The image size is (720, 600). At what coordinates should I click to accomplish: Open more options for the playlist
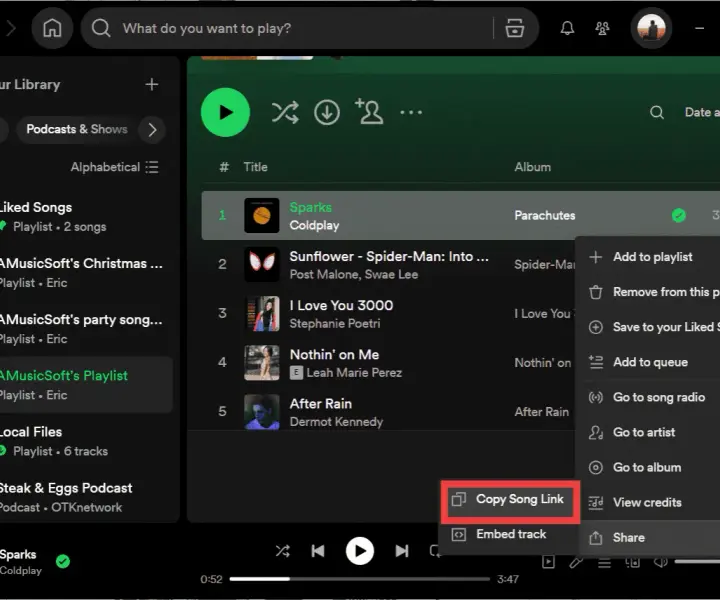click(x=411, y=112)
